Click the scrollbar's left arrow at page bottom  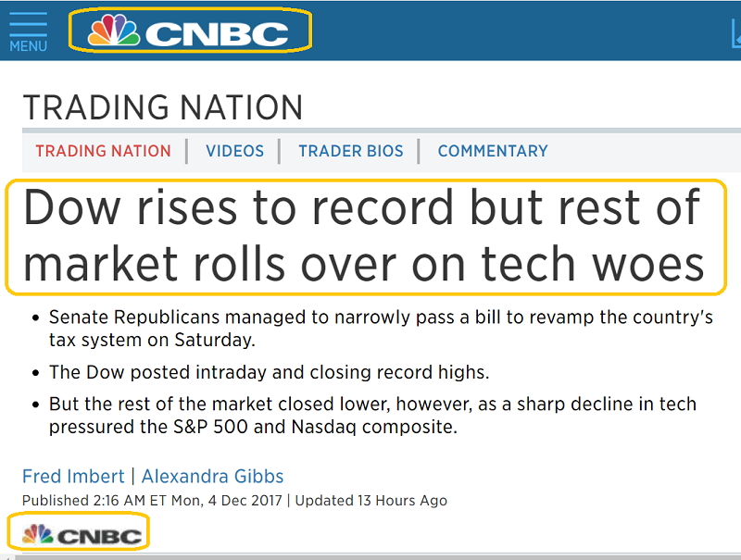[6, 555]
